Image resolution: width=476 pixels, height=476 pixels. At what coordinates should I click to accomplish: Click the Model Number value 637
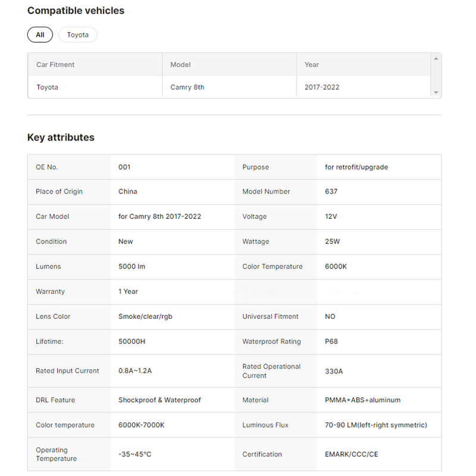331,192
